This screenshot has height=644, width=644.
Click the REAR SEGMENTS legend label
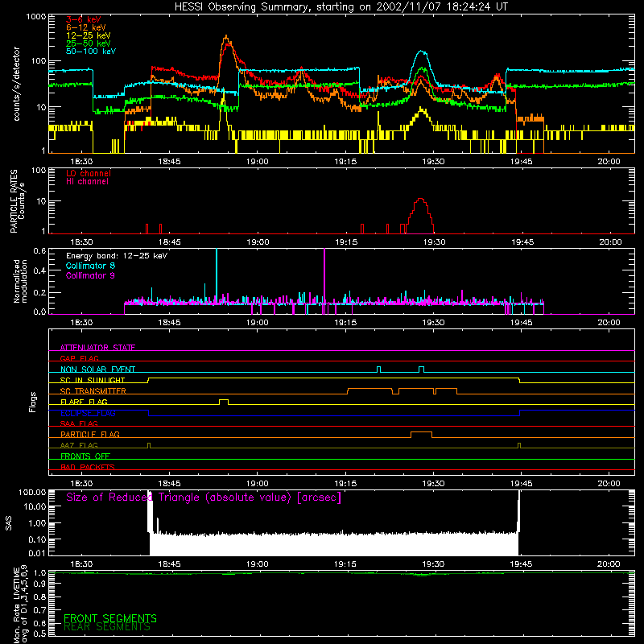click(x=107, y=627)
